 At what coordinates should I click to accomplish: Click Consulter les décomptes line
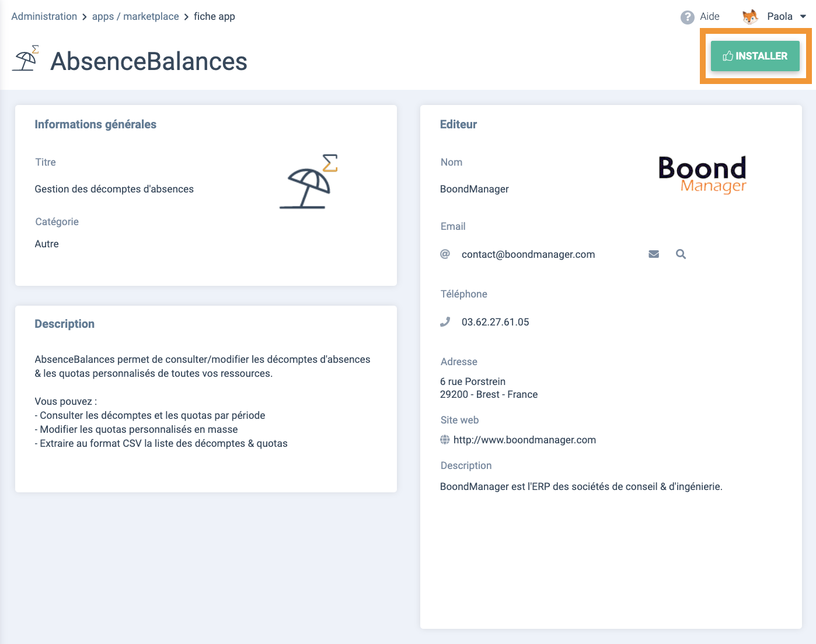(150, 415)
